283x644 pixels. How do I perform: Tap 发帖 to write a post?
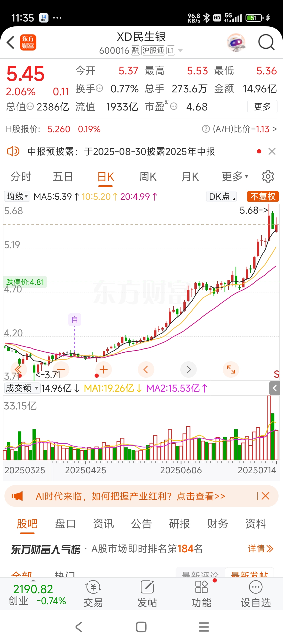tap(147, 594)
